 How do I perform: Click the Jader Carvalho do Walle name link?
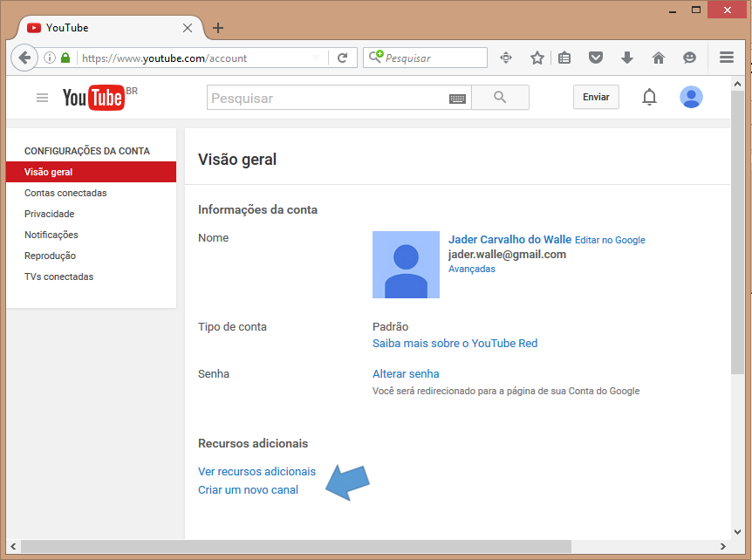point(509,239)
